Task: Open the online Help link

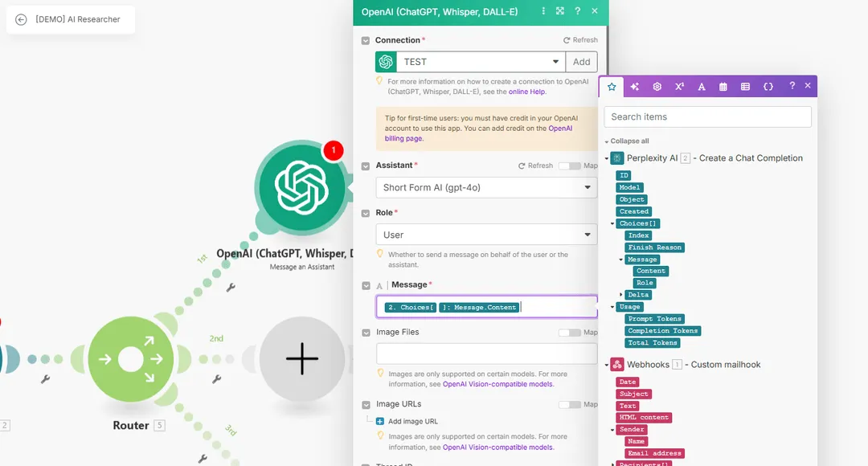Action: point(526,92)
